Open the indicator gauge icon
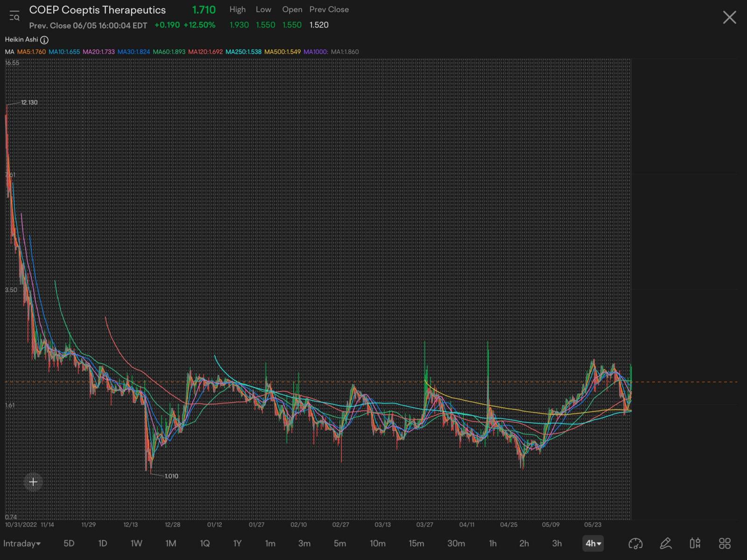The width and height of the screenshot is (747, 560). [x=635, y=543]
